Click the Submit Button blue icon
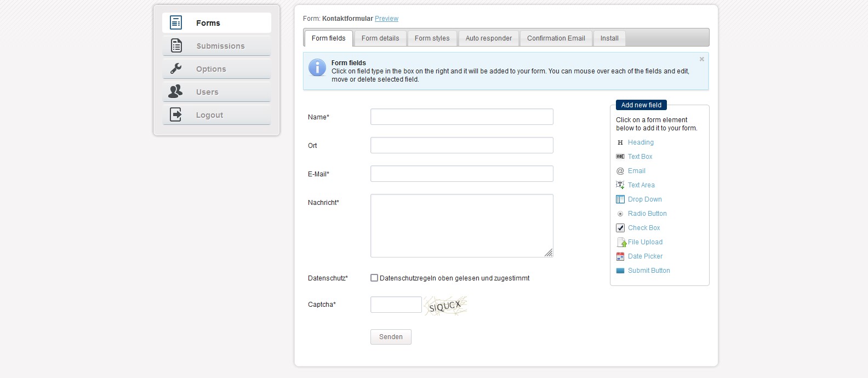Screen dimensions: 868x378 (x=620, y=271)
